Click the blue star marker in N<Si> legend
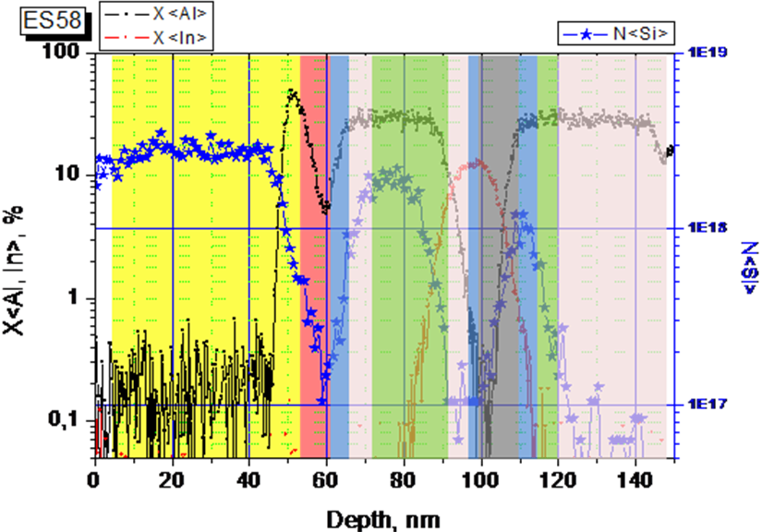762x532 pixels. click(583, 35)
